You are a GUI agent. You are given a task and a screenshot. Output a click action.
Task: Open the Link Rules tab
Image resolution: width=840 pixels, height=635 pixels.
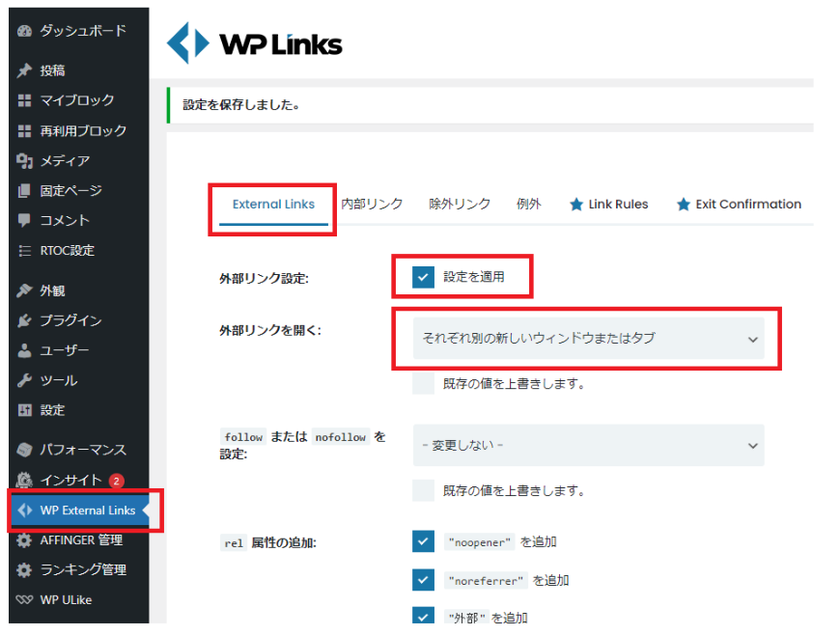609,205
